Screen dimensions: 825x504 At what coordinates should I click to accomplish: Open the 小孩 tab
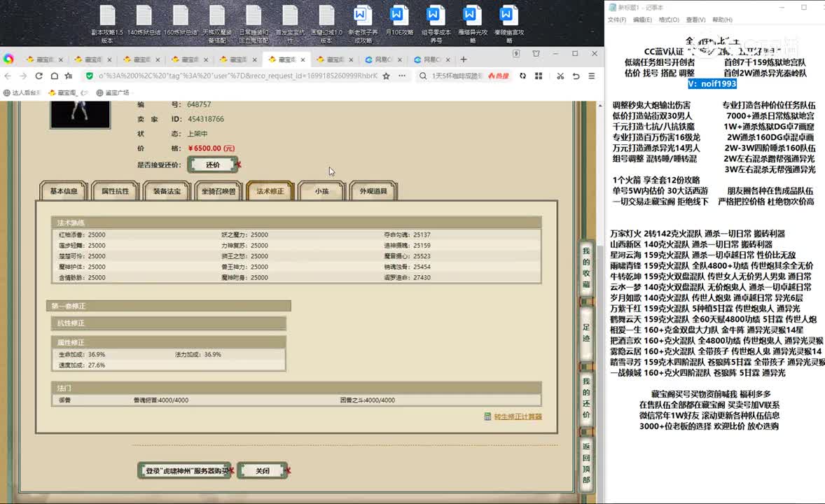click(321, 191)
